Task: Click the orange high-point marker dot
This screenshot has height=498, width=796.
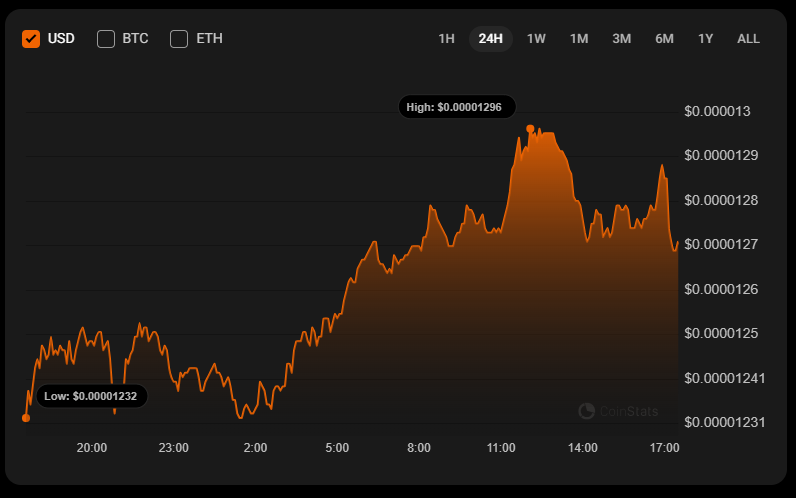Action: (530, 129)
